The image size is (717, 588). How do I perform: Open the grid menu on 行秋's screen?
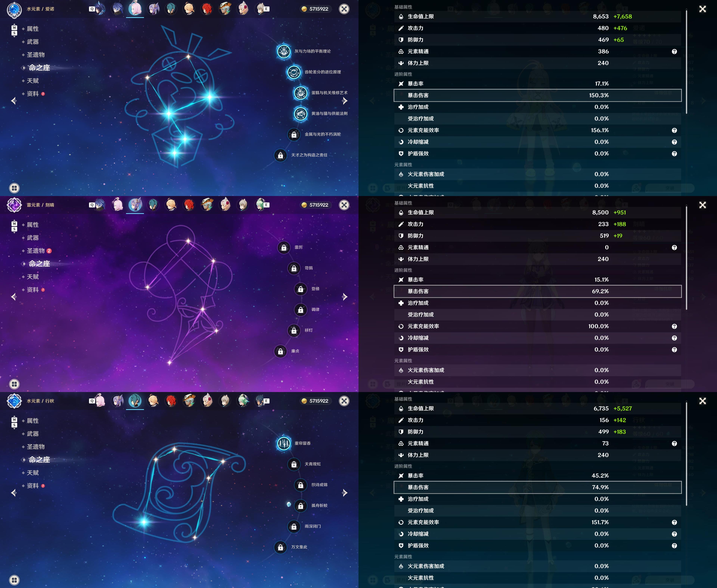14,580
